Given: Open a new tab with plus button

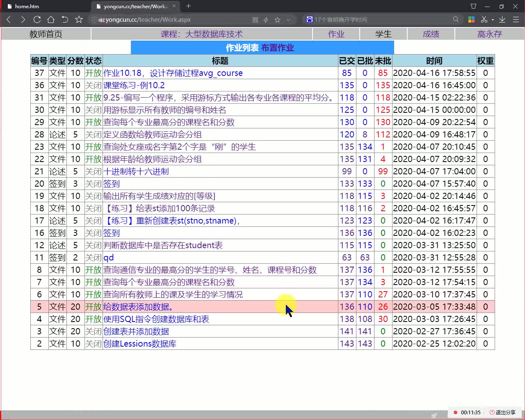Looking at the screenshot, I should (188, 6).
